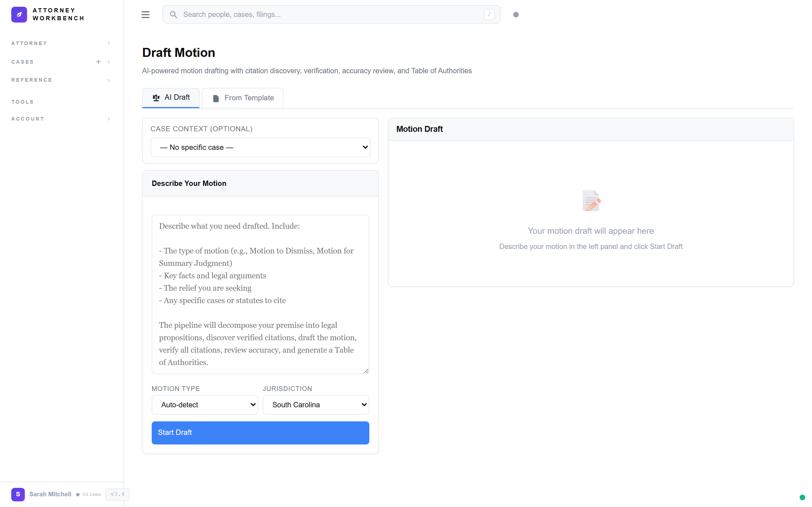Open the Tools sidebar section
The height and width of the screenshot is (507, 812).
click(22, 102)
